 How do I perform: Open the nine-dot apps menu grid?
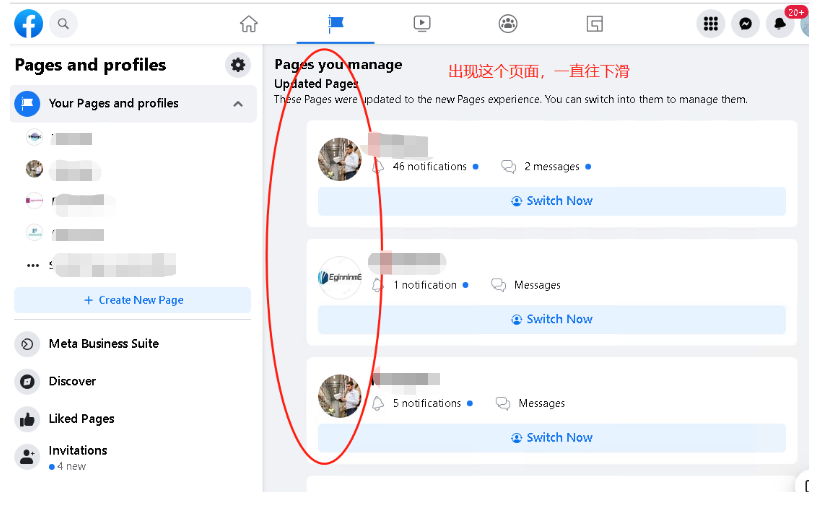pos(710,24)
